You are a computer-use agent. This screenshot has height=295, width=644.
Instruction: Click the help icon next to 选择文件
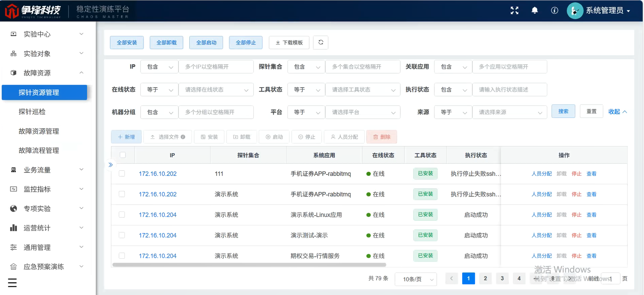point(183,137)
